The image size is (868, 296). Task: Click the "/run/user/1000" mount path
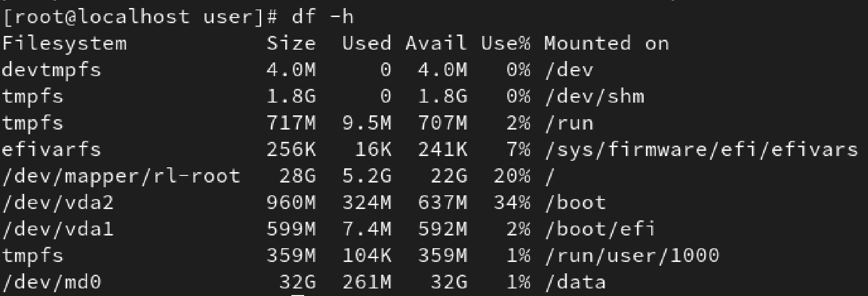(x=632, y=255)
